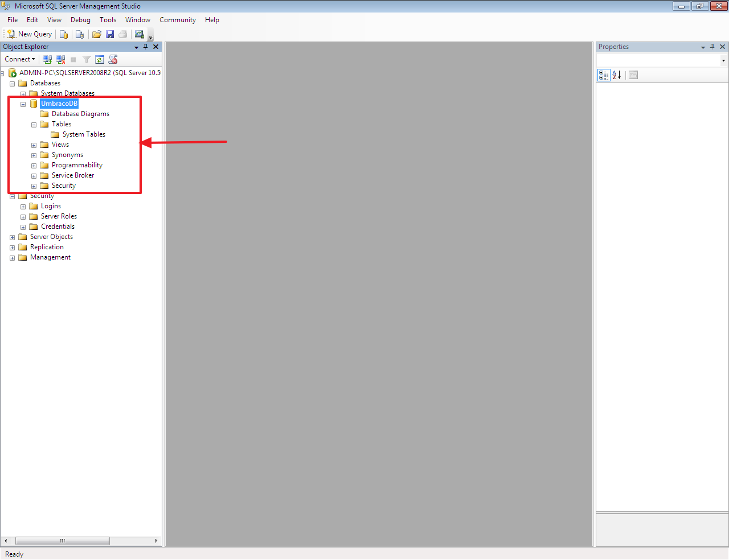
Task: Click the Object Explorer horizontal scrollbar thumb
Action: click(63, 541)
